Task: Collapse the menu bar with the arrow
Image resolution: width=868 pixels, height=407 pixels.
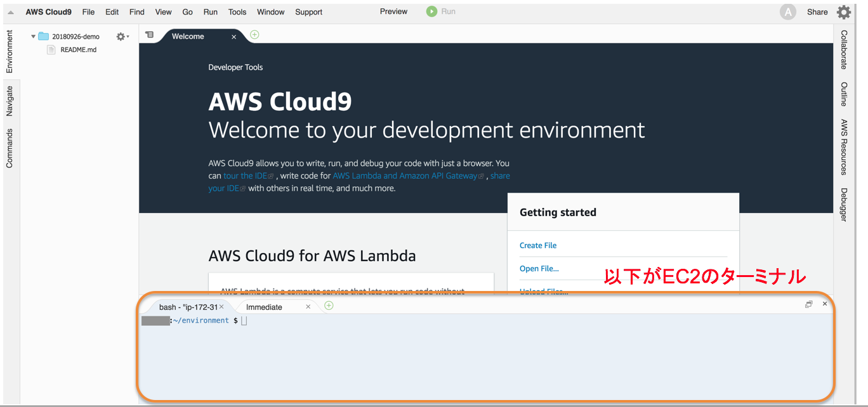Action: click(x=11, y=13)
